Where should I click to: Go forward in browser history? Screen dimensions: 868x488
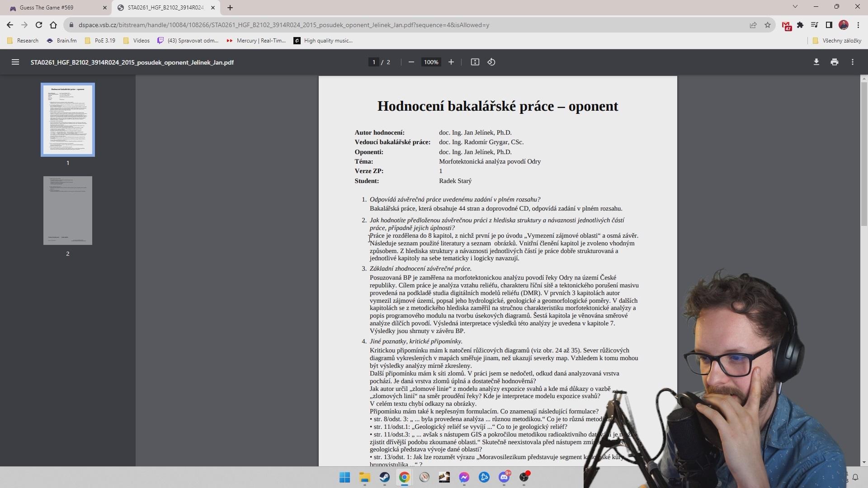(x=24, y=25)
